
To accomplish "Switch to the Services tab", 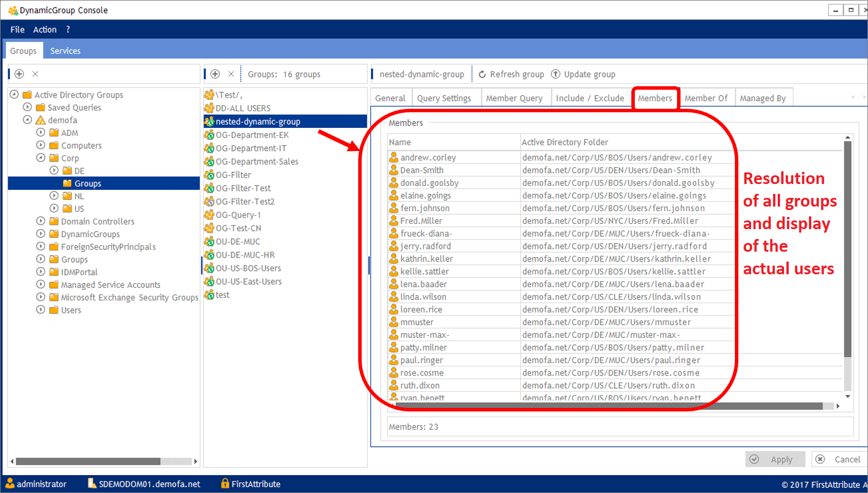I will [x=65, y=50].
